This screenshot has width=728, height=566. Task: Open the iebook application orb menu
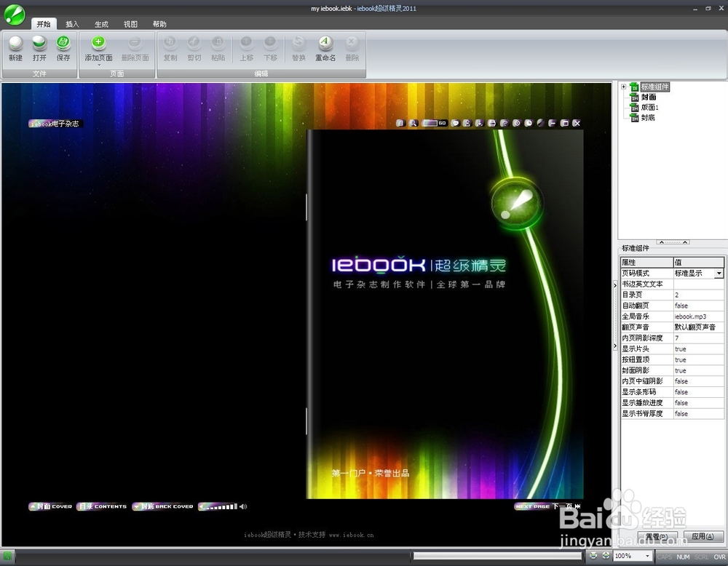pyautogui.click(x=15, y=15)
